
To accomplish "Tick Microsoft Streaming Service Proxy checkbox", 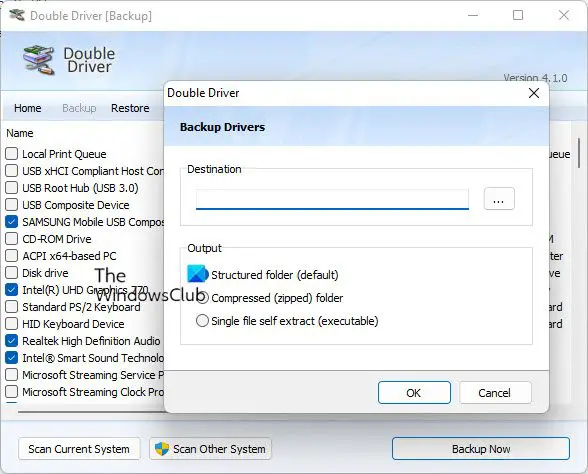I will pos(12,375).
